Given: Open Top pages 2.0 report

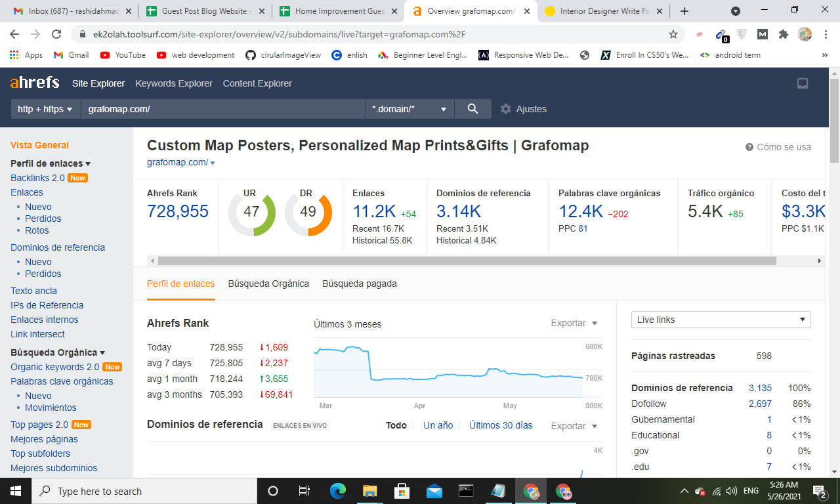Looking at the screenshot, I should 39,425.
